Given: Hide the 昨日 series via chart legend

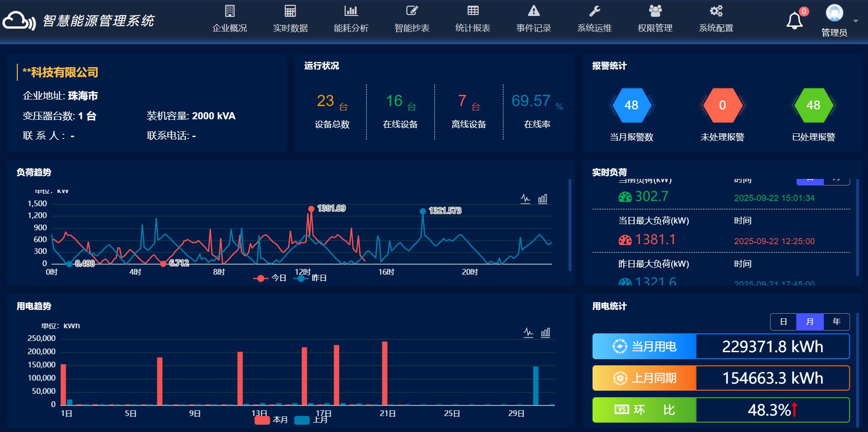Looking at the screenshot, I should pos(311,278).
